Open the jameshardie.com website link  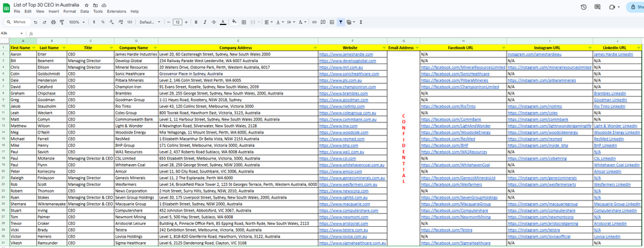(x=346, y=54)
